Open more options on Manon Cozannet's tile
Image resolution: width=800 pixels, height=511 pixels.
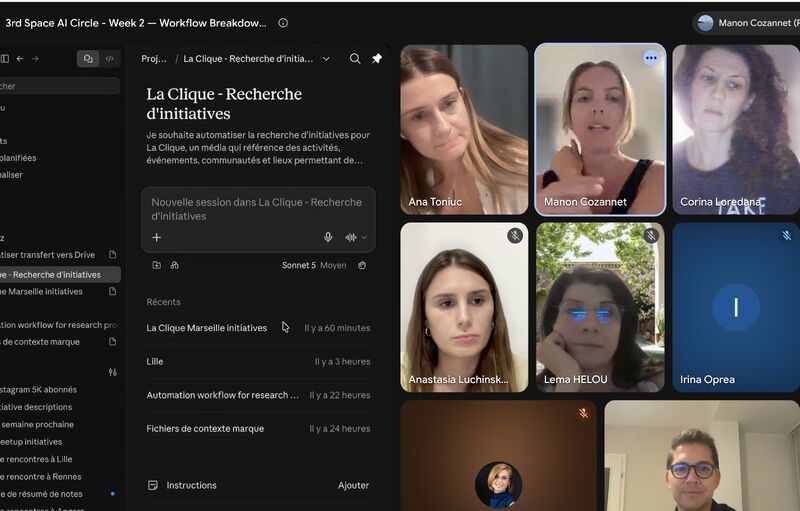(651, 58)
